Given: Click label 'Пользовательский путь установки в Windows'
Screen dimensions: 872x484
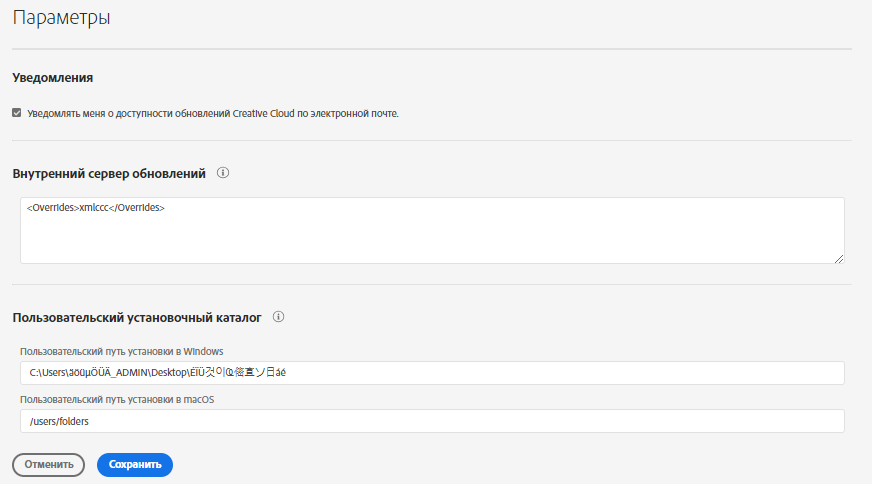Looking at the screenshot, I should pos(121,351).
